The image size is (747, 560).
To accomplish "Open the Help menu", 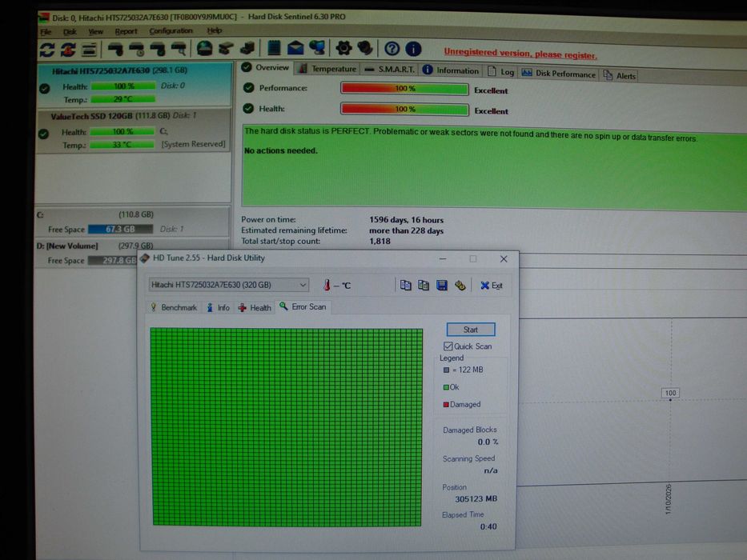I will (x=215, y=30).
